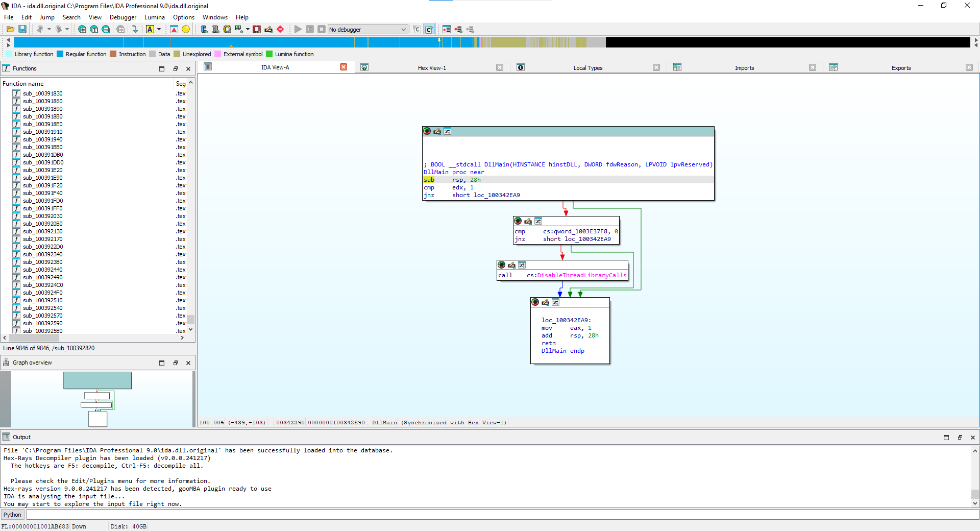This screenshot has width=980, height=531.
Task: Open the No debugger dropdown
Action: 367,29
